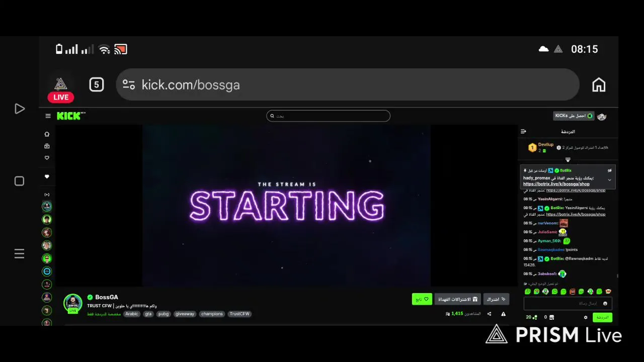The height and width of the screenshot is (362, 644).
Task: Click the live broadcast icon in sidebar
Action: point(47,195)
